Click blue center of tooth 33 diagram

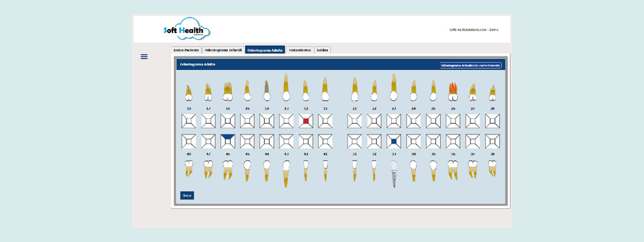coord(394,141)
